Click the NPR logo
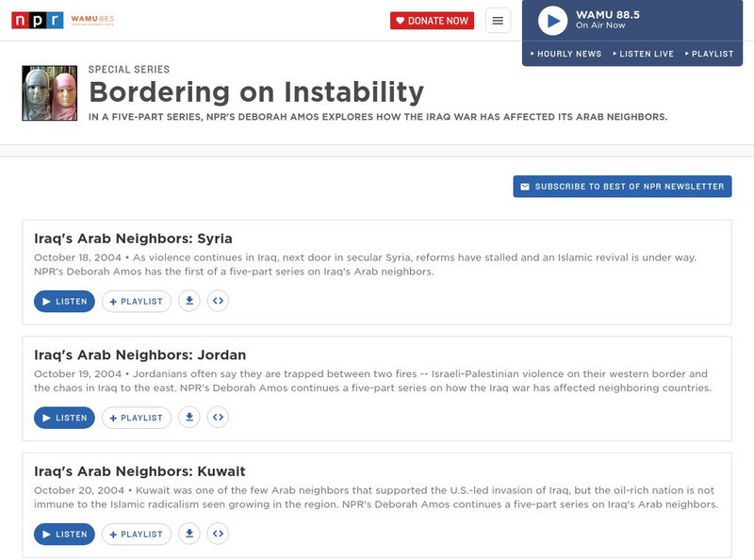The width and height of the screenshot is (754, 560). [38, 20]
